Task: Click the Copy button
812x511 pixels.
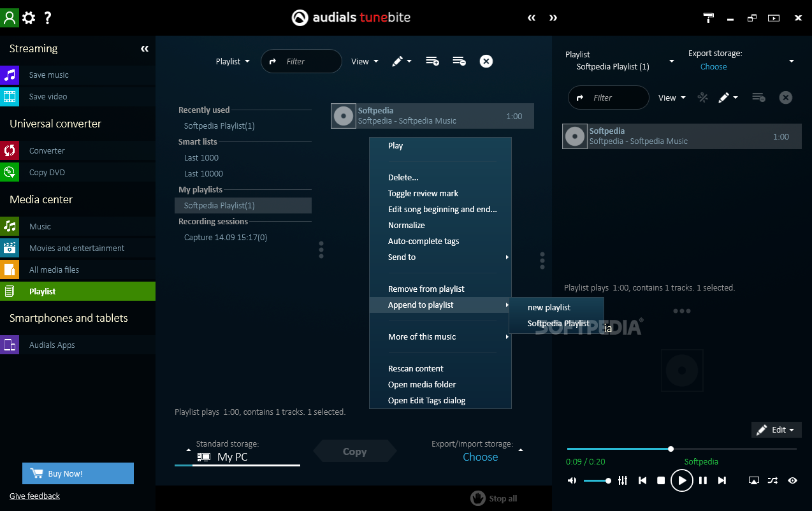Action: pyautogui.click(x=354, y=451)
